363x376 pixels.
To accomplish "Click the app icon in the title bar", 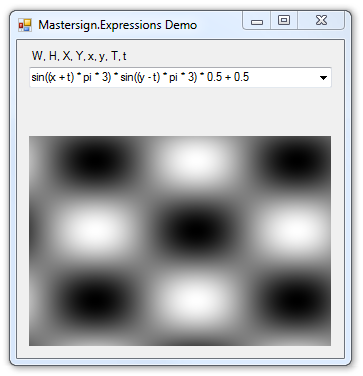I will [25, 25].
